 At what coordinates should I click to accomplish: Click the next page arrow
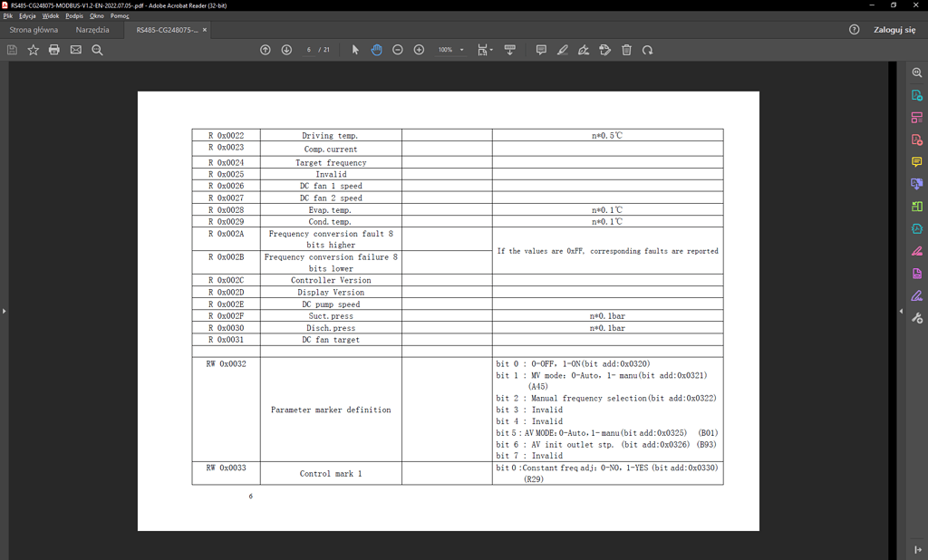pyautogui.click(x=286, y=50)
